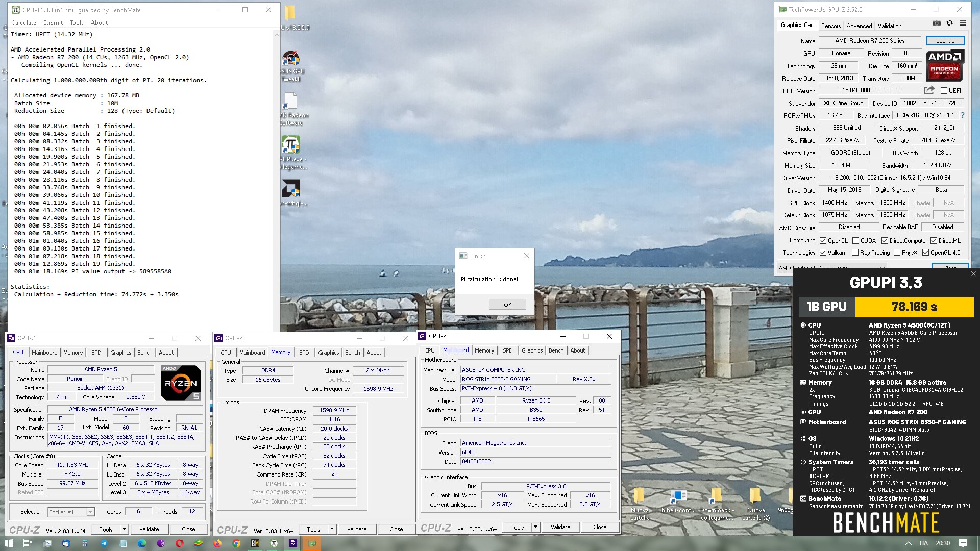Open the AMD Radeon Software desktop shortcut

click(292, 110)
